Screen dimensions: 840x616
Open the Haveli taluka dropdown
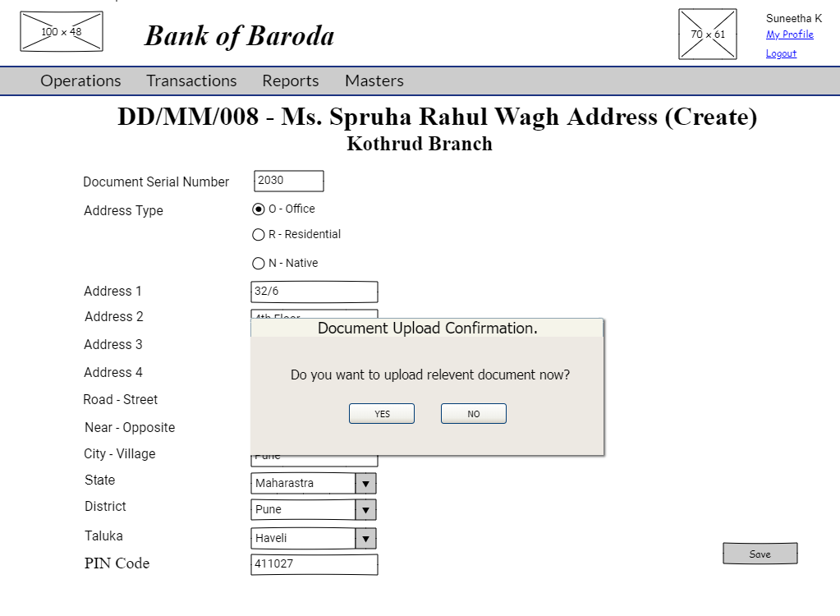point(365,538)
